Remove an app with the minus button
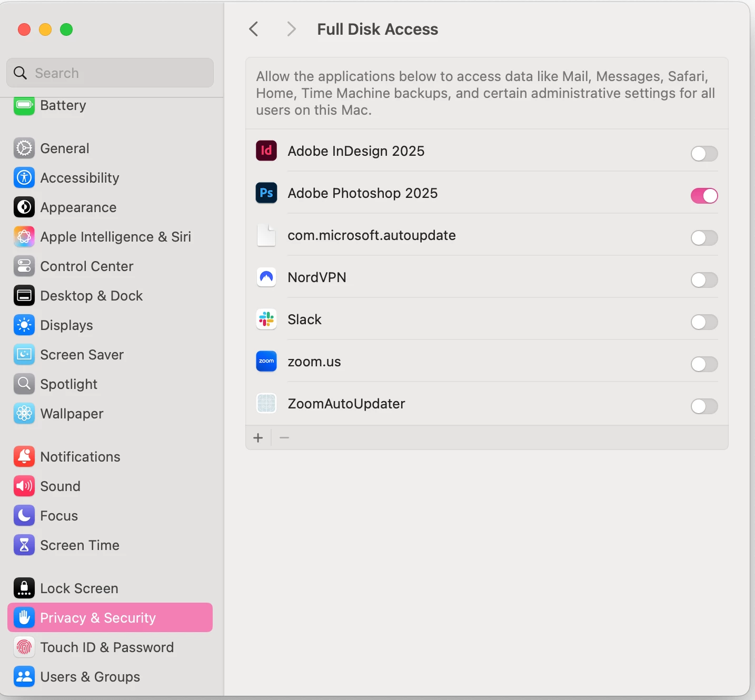Image resolution: width=755 pixels, height=700 pixels. 284,438
